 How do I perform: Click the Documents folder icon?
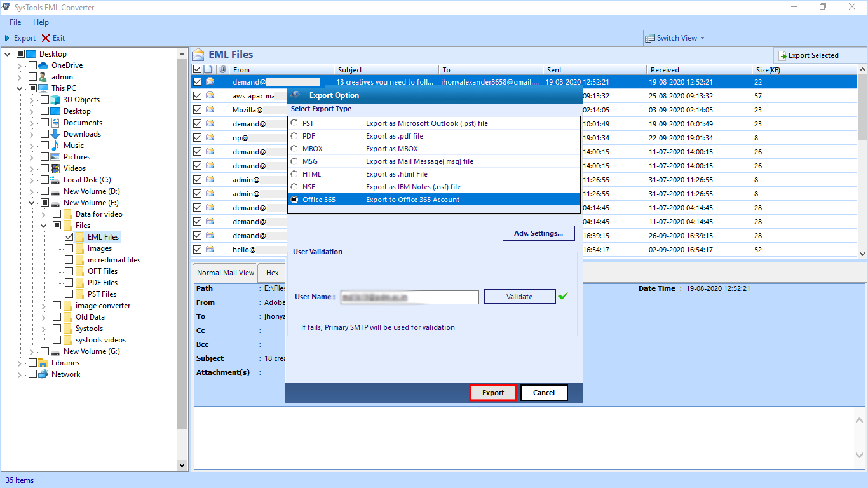click(55, 123)
